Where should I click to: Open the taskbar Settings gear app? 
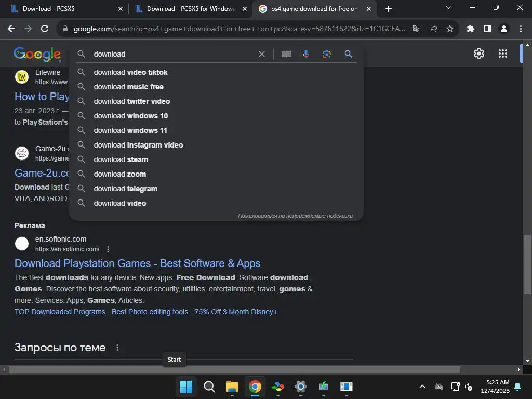[x=301, y=387]
